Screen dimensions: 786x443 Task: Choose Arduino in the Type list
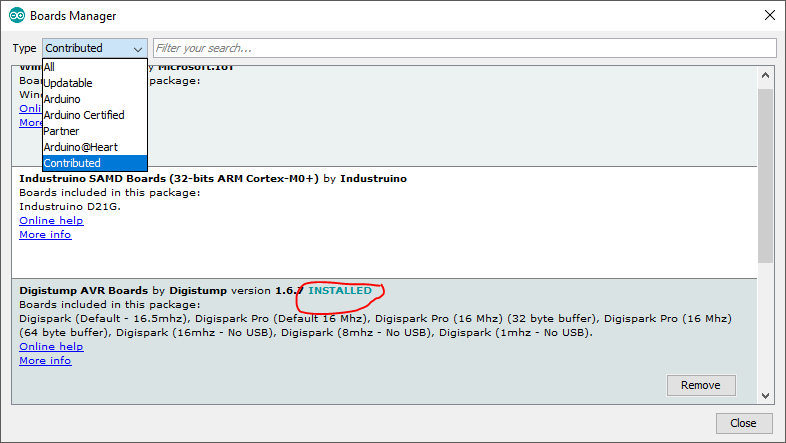coord(95,99)
